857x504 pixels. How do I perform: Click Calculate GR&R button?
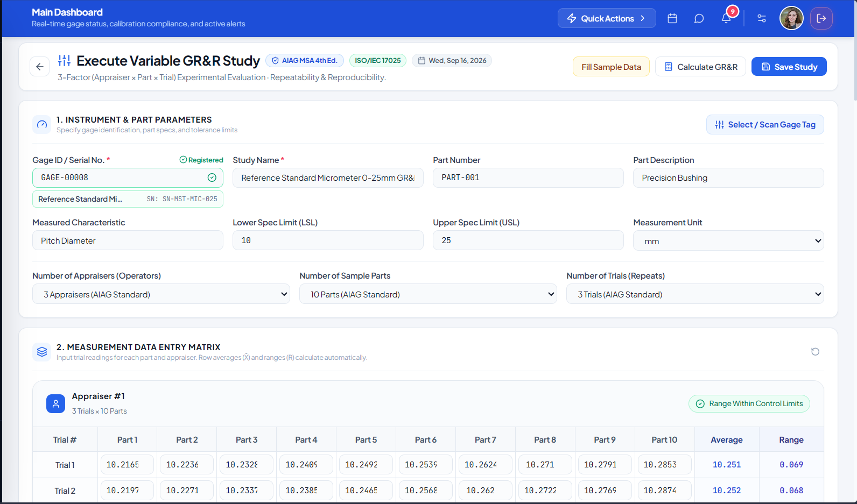pyautogui.click(x=700, y=67)
